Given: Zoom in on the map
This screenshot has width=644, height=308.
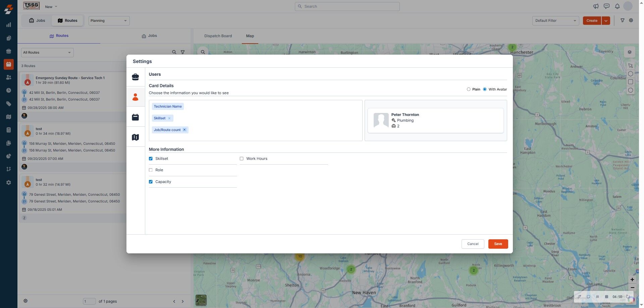Looking at the screenshot, I should (x=632, y=280).
